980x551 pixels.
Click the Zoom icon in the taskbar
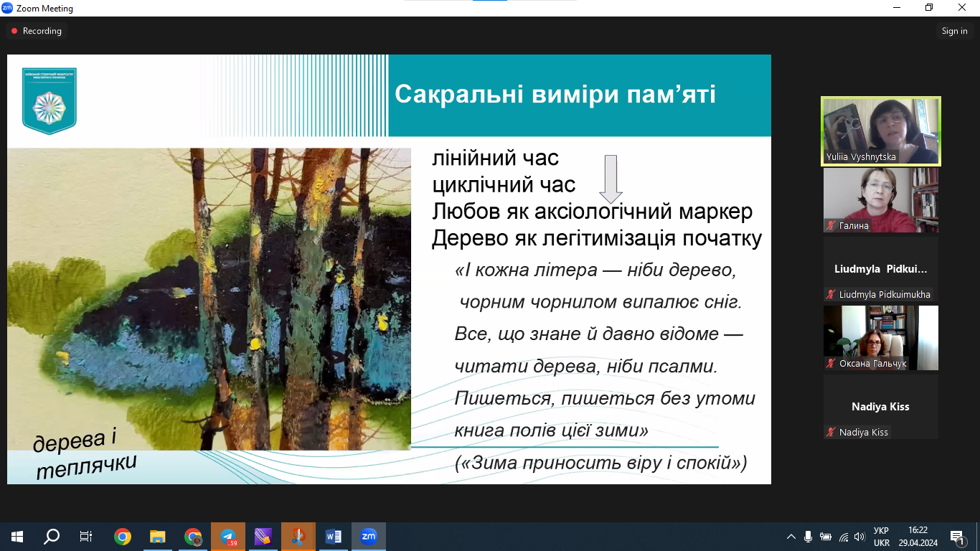368,537
